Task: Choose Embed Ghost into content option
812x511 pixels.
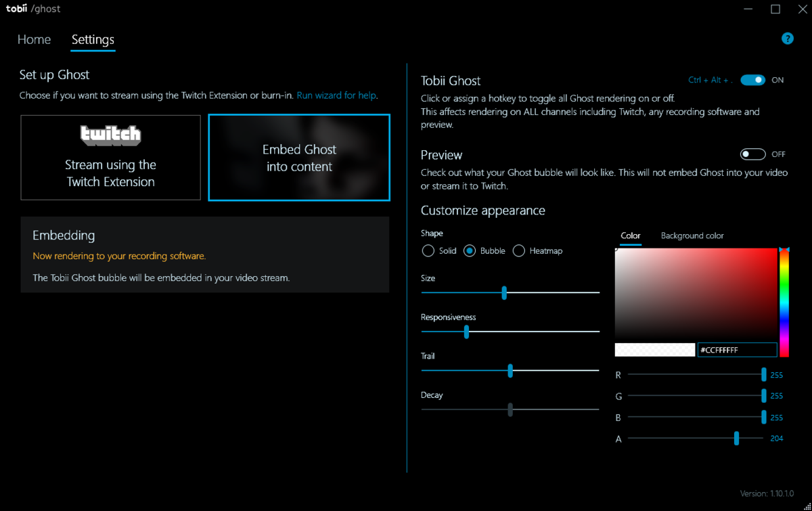Action: click(x=299, y=158)
